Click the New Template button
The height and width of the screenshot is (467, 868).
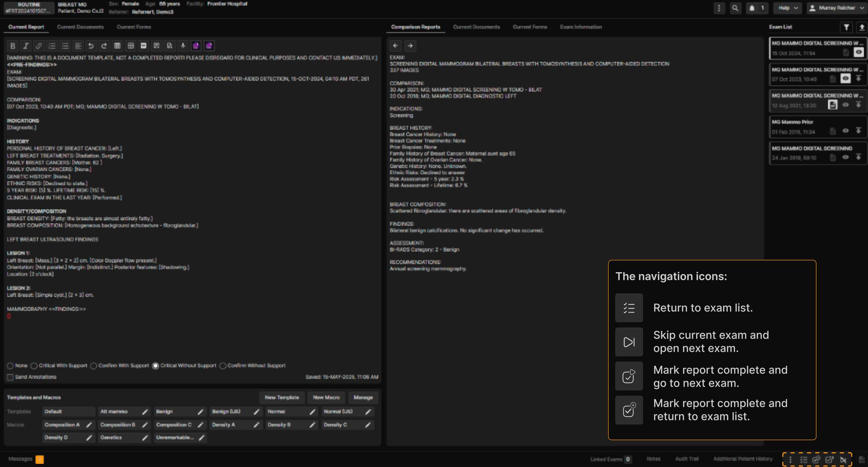pos(282,398)
